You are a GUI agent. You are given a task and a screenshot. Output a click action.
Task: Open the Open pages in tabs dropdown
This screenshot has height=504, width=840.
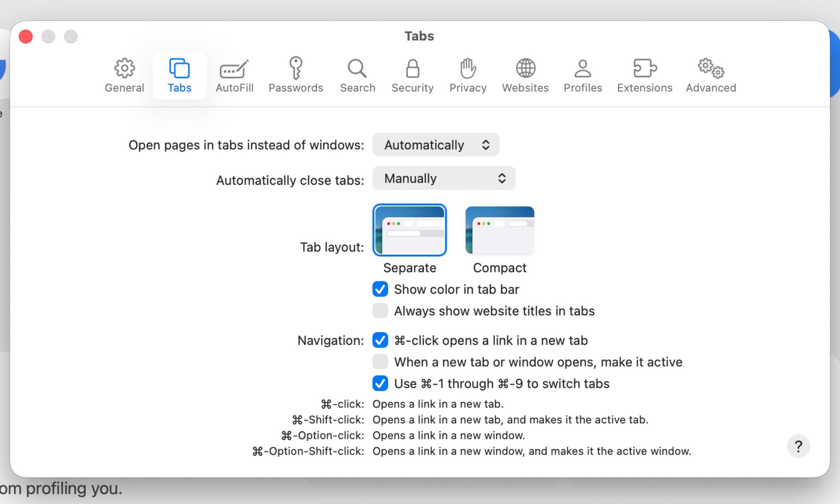pos(435,145)
